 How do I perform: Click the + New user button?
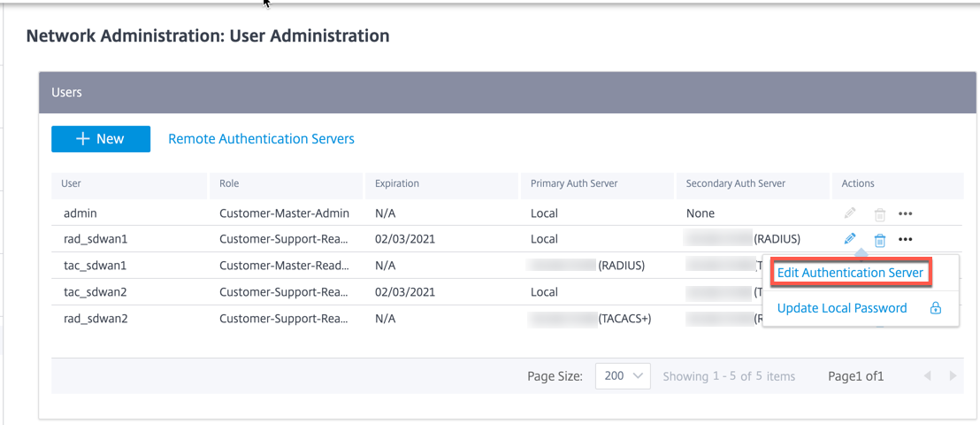tap(101, 139)
